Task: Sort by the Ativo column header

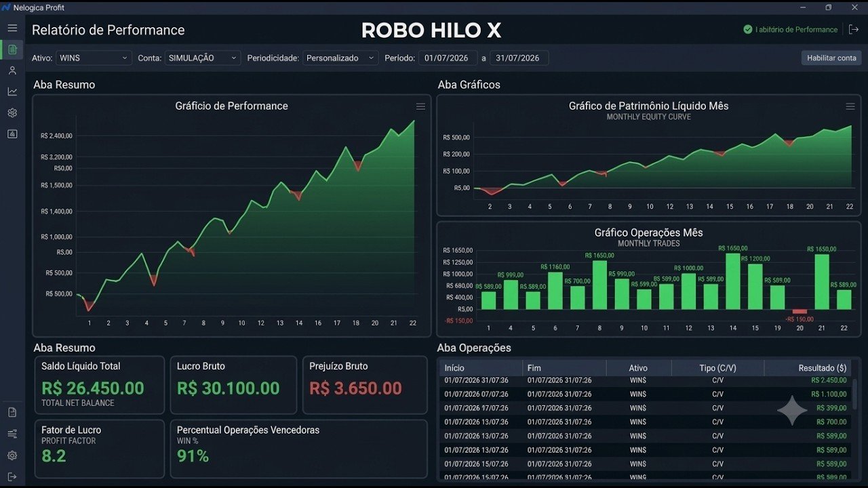Action: click(x=639, y=368)
